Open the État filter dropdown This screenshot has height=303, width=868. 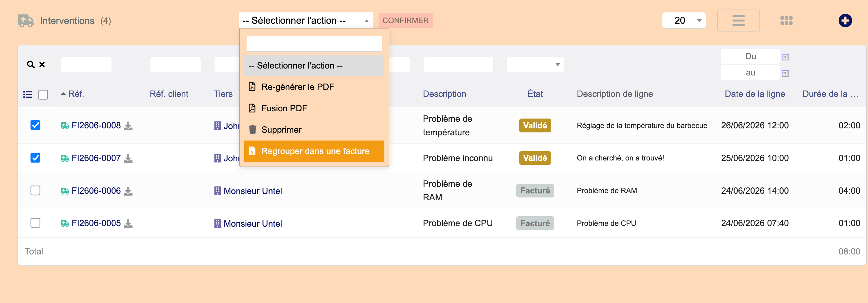pyautogui.click(x=535, y=64)
